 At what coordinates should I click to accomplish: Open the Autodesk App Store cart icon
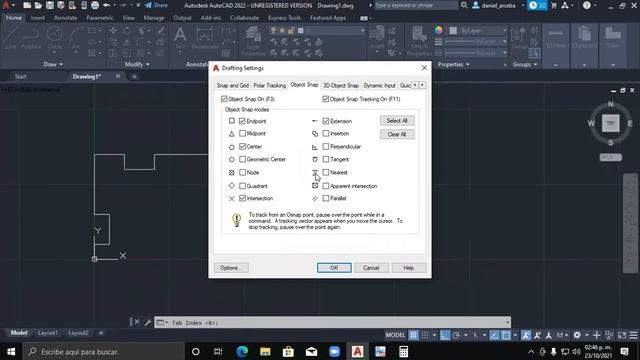[x=554, y=5]
